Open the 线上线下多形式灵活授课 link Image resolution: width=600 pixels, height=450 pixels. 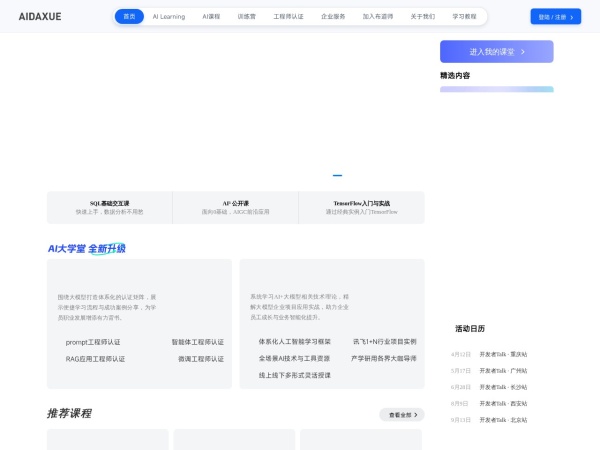pos(294,375)
